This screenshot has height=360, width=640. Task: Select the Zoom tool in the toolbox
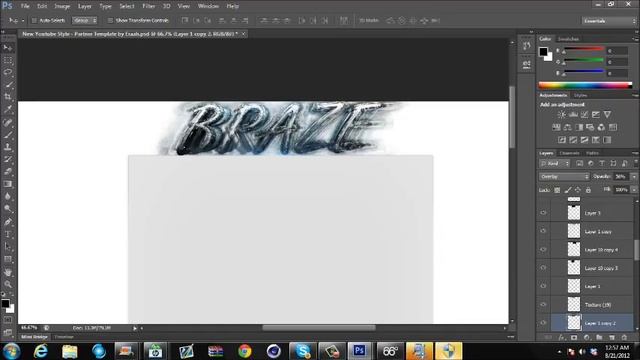(x=8, y=284)
